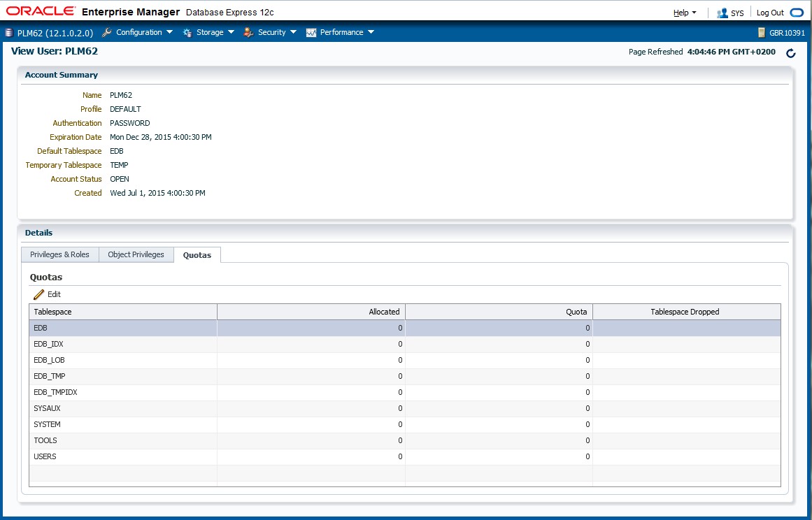Sort by the Allocated column header

click(311, 312)
